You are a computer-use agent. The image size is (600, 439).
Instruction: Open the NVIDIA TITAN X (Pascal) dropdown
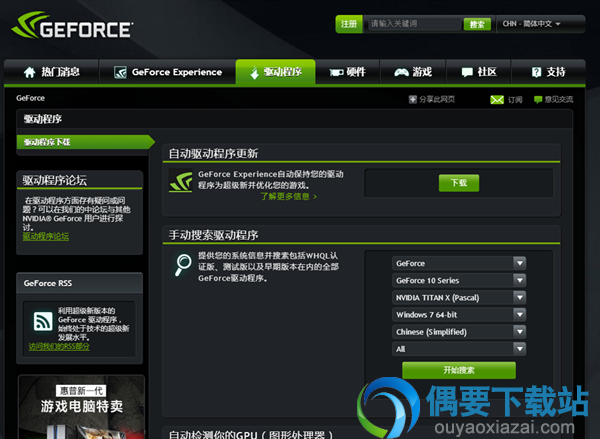click(x=459, y=297)
